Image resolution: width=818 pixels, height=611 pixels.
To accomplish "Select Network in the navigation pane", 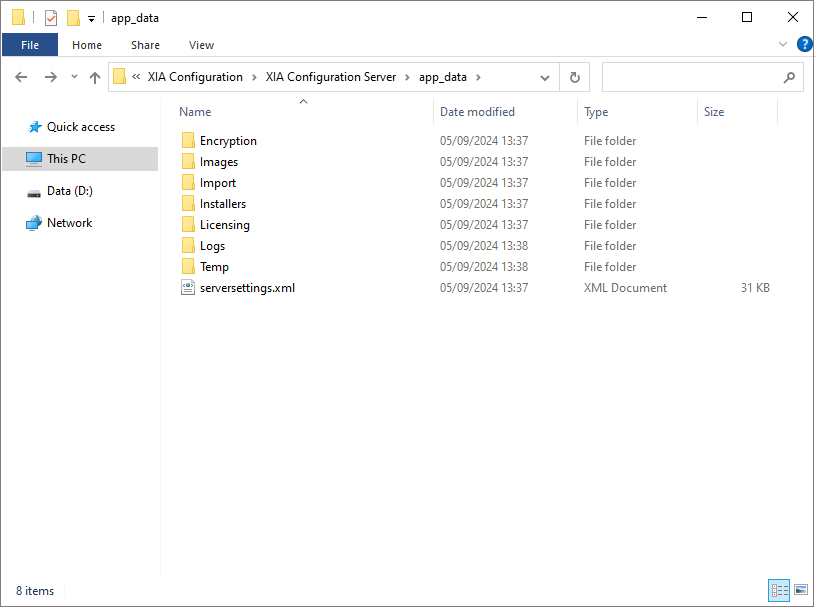I will [69, 223].
